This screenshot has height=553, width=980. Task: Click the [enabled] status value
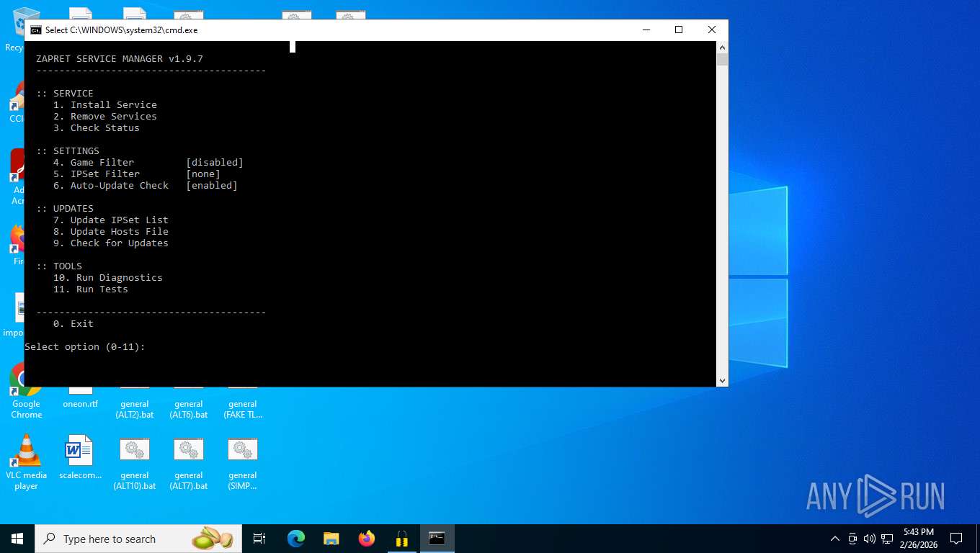point(212,186)
